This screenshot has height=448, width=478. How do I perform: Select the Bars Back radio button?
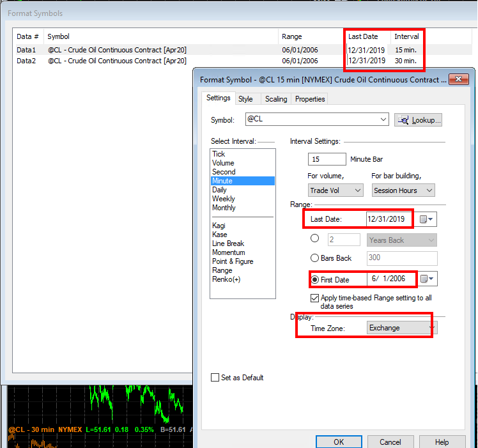click(x=314, y=258)
